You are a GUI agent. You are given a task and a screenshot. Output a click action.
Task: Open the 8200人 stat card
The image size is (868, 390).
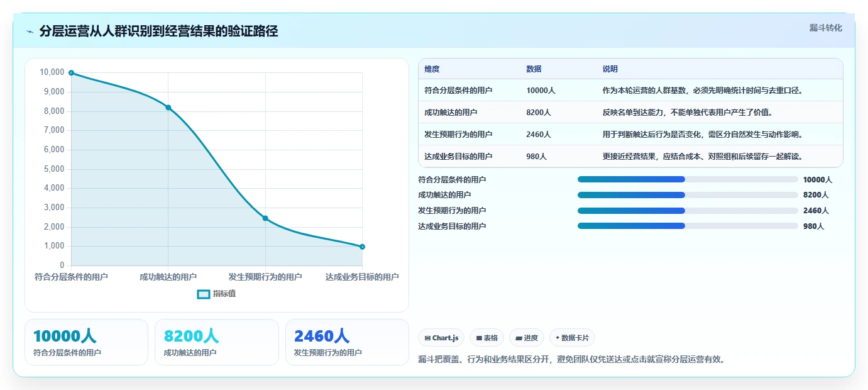[217, 342]
